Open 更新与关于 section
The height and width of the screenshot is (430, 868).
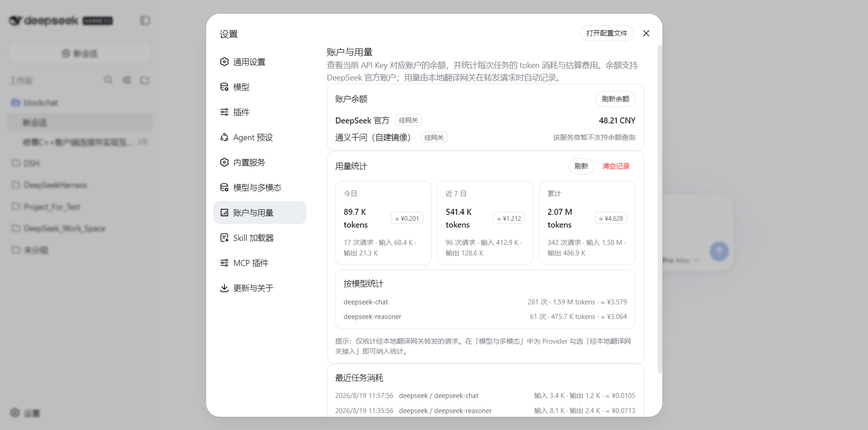tap(260, 288)
